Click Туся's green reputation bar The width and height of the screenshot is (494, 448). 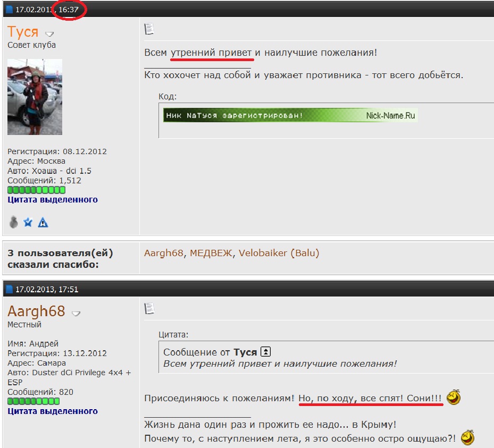(36, 190)
